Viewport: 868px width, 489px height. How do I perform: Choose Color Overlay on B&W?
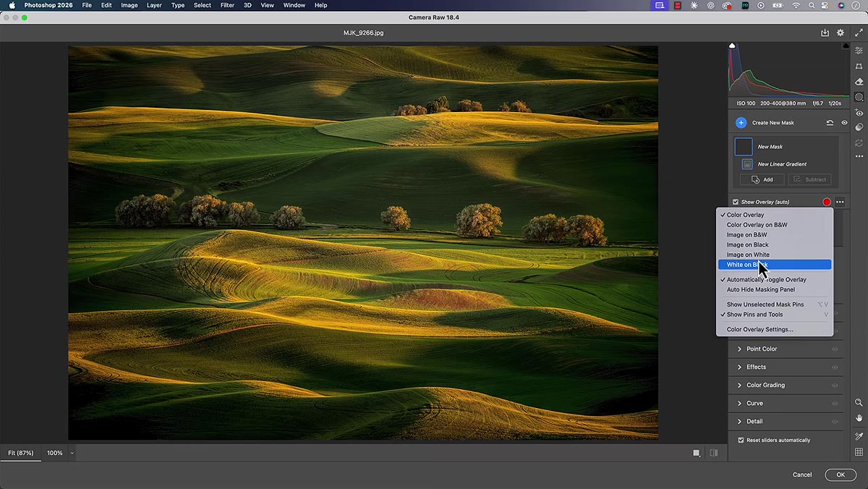tap(775, 224)
